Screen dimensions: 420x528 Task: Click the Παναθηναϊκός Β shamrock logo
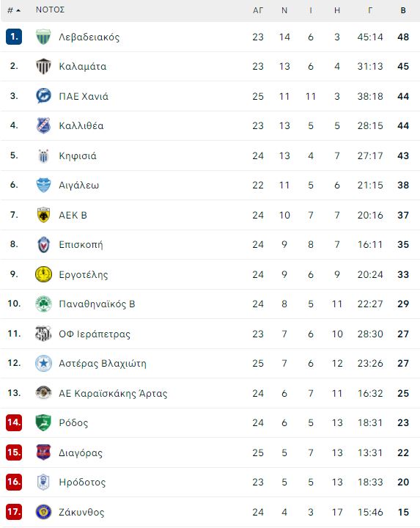click(43, 304)
